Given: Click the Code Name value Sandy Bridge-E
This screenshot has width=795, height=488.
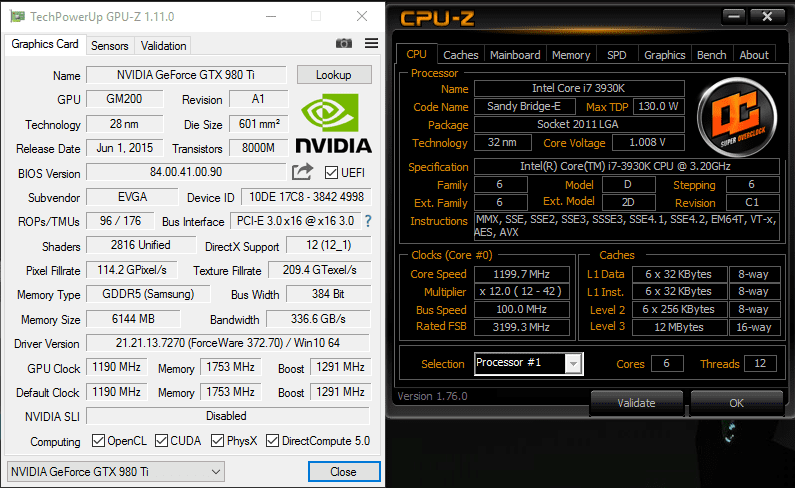Looking at the screenshot, I should [524, 106].
